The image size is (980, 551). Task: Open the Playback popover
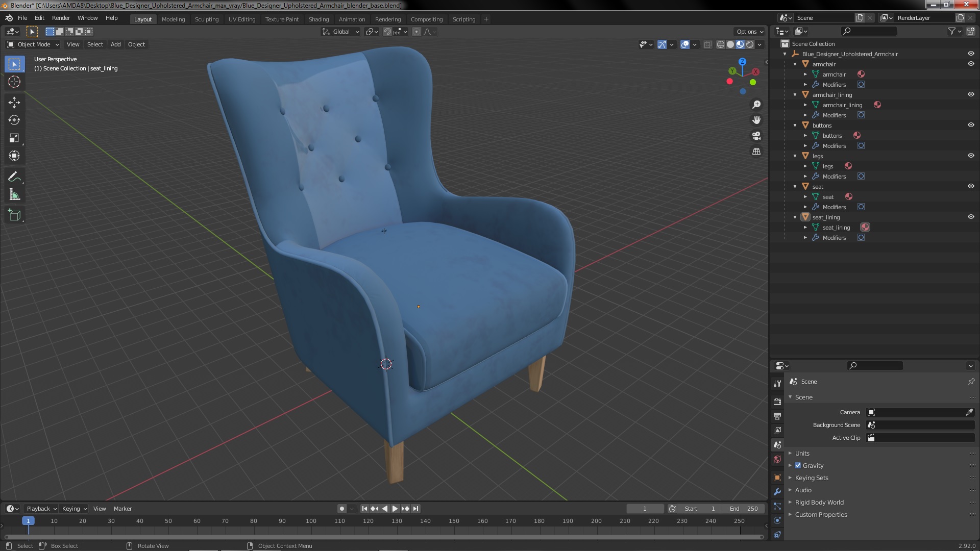[x=41, y=509]
